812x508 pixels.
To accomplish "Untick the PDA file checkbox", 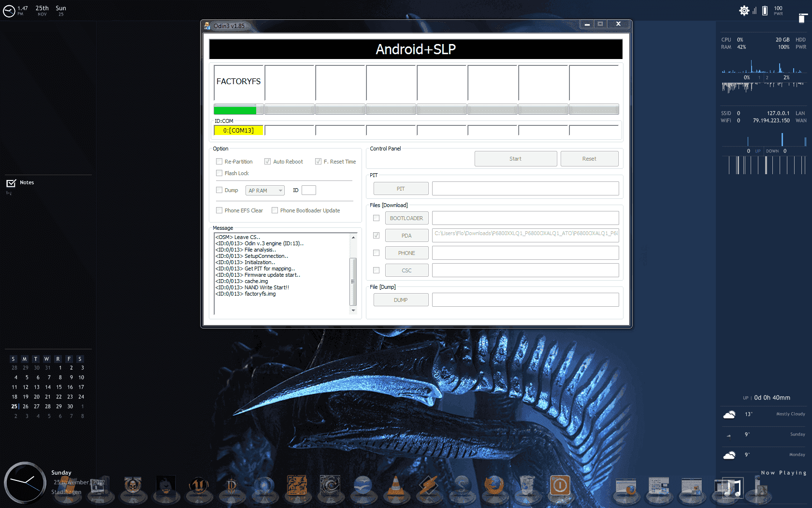I will pyautogui.click(x=377, y=236).
